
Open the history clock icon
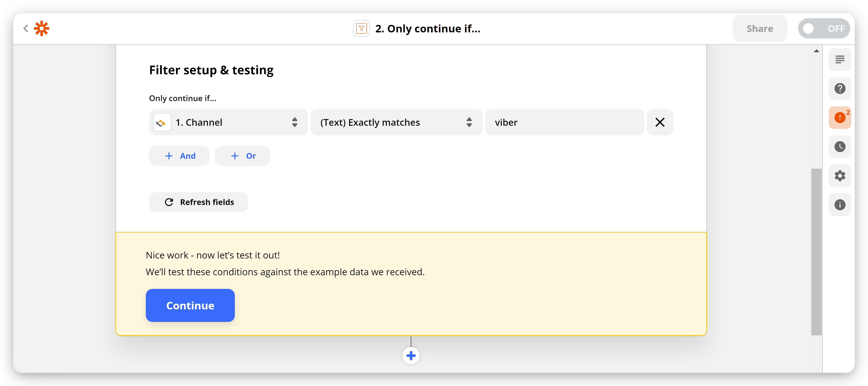tap(840, 146)
